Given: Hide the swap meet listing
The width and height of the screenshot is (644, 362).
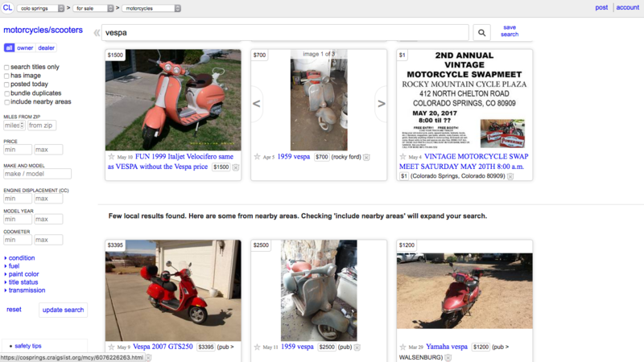Looking at the screenshot, I should point(510,176).
